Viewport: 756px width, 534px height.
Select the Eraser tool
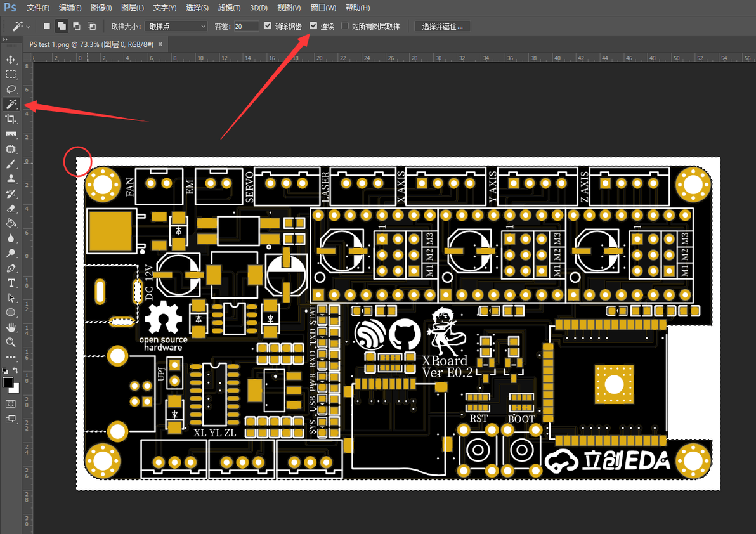pyautogui.click(x=11, y=209)
